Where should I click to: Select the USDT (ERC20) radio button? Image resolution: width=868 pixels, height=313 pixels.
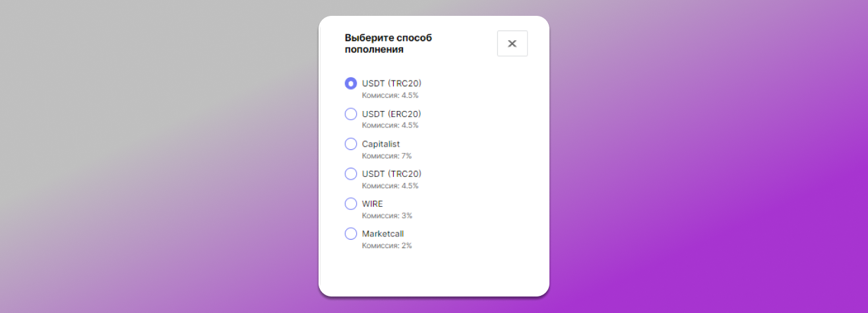[x=351, y=114]
